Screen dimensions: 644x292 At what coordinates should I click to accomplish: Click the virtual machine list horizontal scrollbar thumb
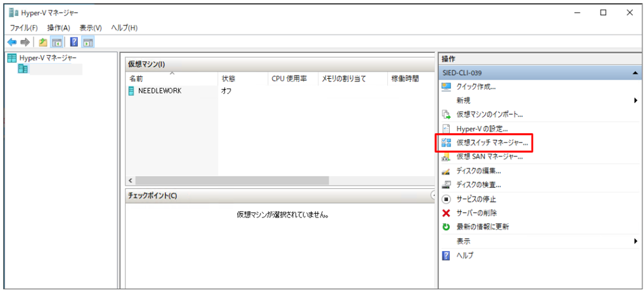coord(232,181)
